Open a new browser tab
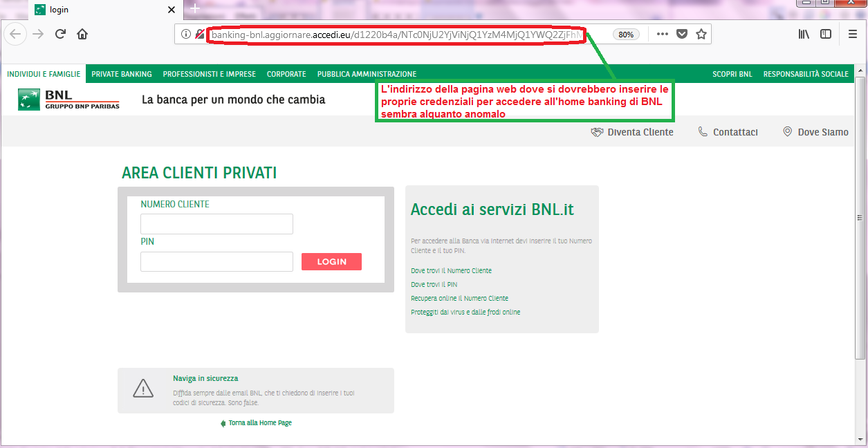868x448 pixels. (x=195, y=9)
